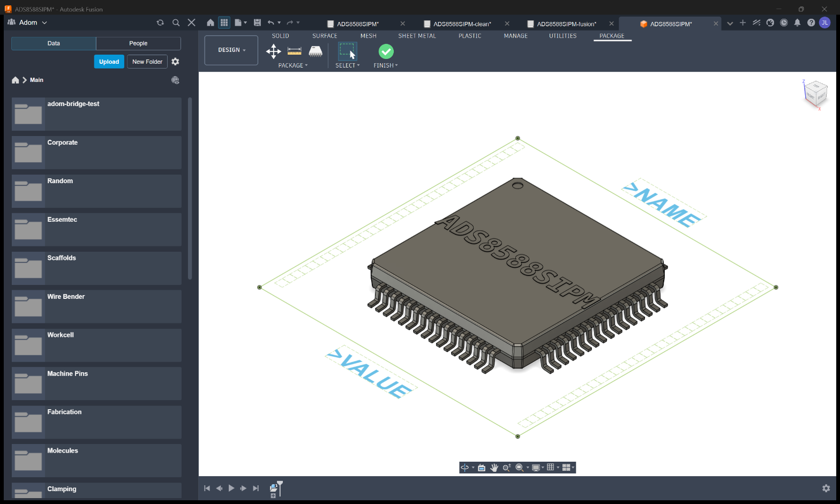Activate the Select window tool
This screenshot has height=504, width=840.
pyautogui.click(x=348, y=51)
